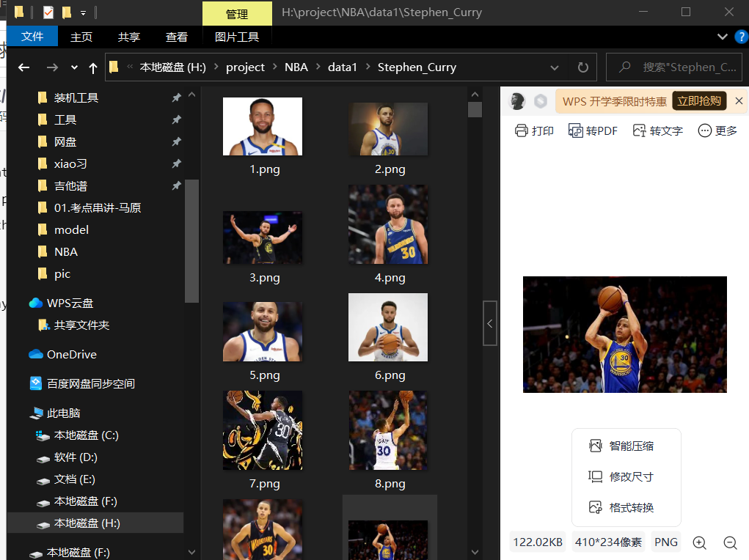Switch to the 共享 ribbon tab

tap(129, 37)
